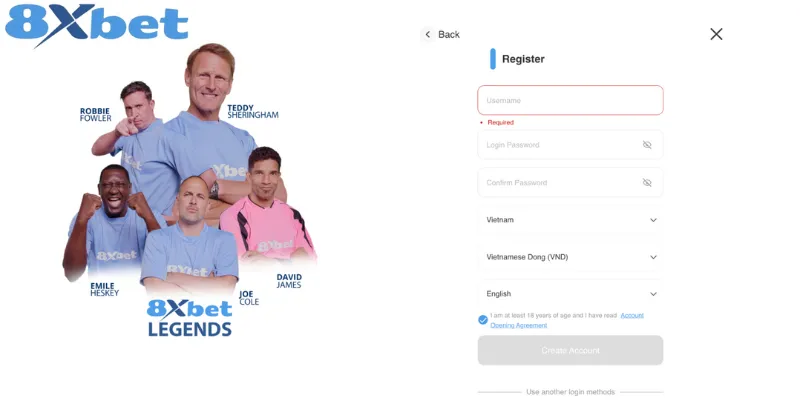Show the Login Password via eye icon
Image resolution: width=800 pixels, height=400 pixels.
click(x=647, y=145)
